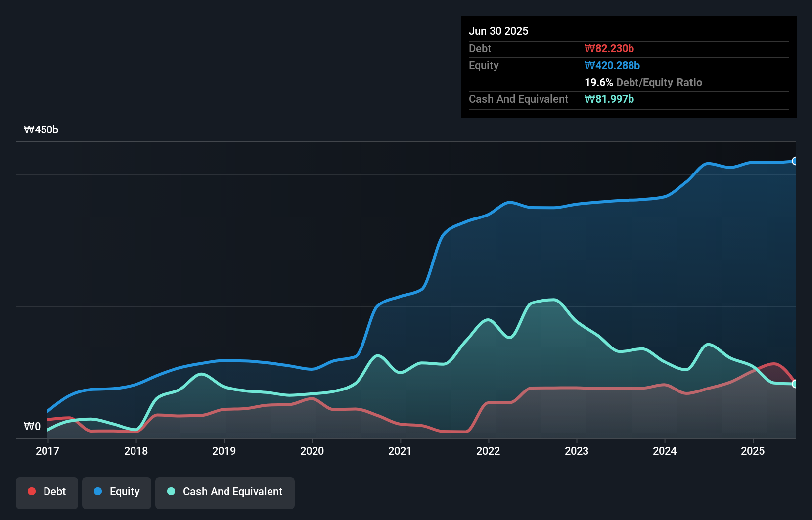Select the 2021 axis label
The image size is (812, 520).
(x=401, y=451)
